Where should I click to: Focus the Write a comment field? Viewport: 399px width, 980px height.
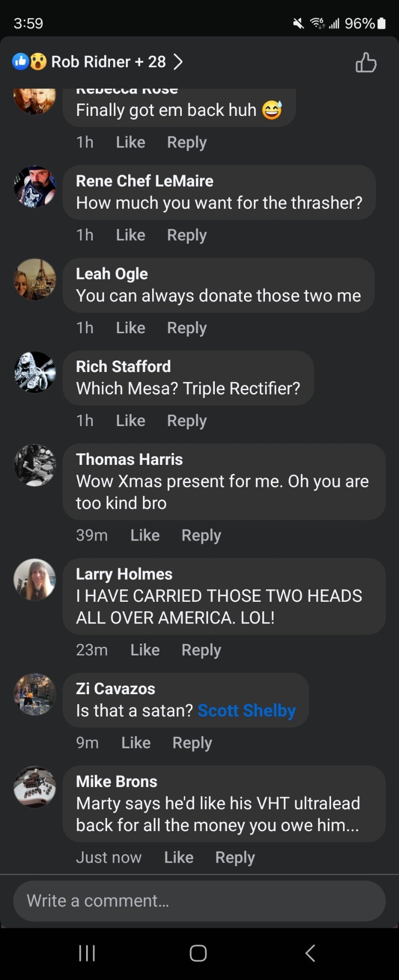click(199, 901)
